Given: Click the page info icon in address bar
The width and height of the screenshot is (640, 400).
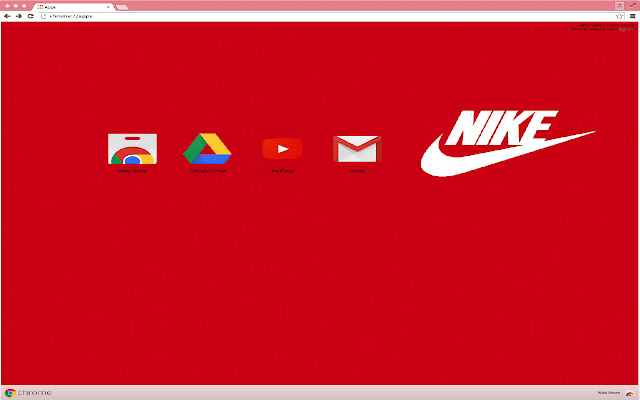Looking at the screenshot, I should 44,16.
